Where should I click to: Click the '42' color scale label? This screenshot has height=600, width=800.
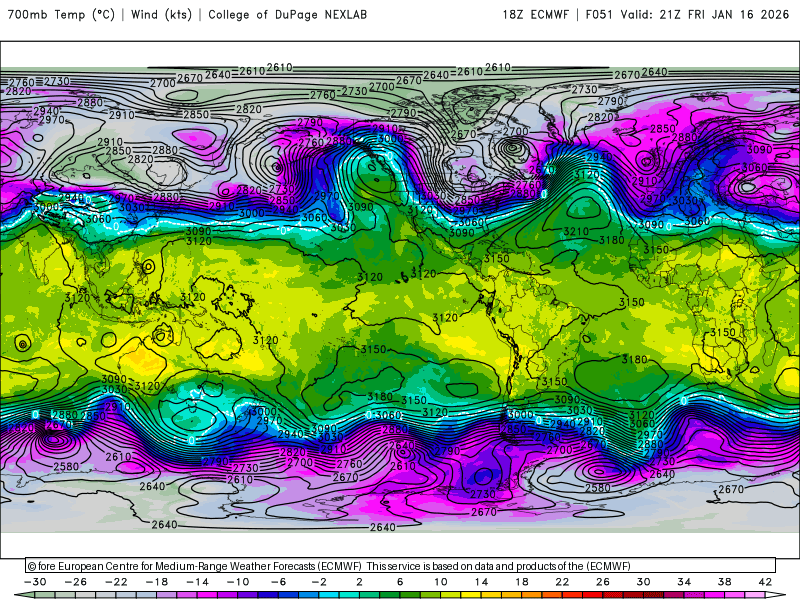[x=765, y=582]
